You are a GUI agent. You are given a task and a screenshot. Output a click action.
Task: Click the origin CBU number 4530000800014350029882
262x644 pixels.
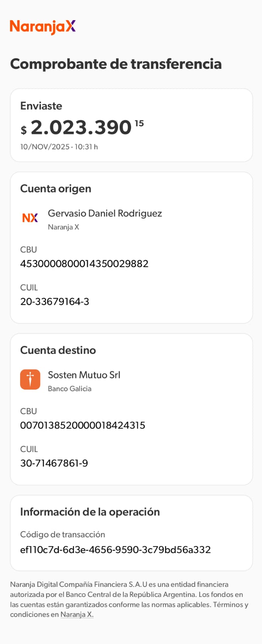click(84, 264)
